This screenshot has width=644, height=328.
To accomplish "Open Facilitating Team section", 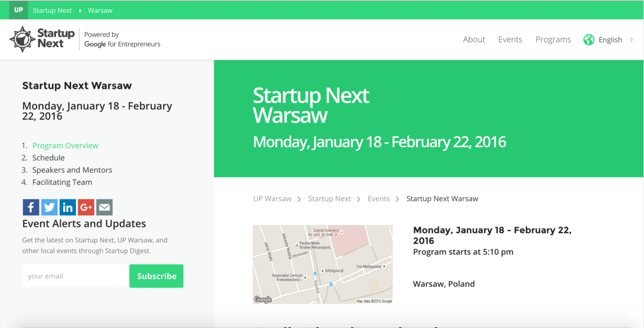I will 62,182.
